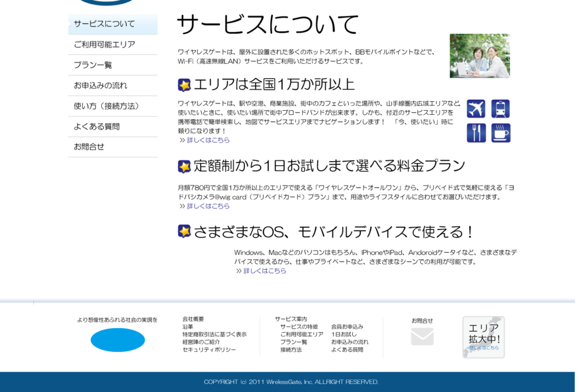Open the 会社概要 footer link
The height and width of the screenshot is (392, 579).
click(x=193, y=319)
